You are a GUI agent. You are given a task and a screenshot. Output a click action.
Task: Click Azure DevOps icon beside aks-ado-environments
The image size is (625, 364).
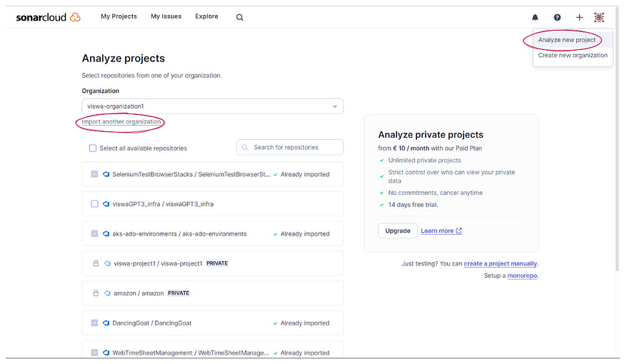[x=106, y=234]
